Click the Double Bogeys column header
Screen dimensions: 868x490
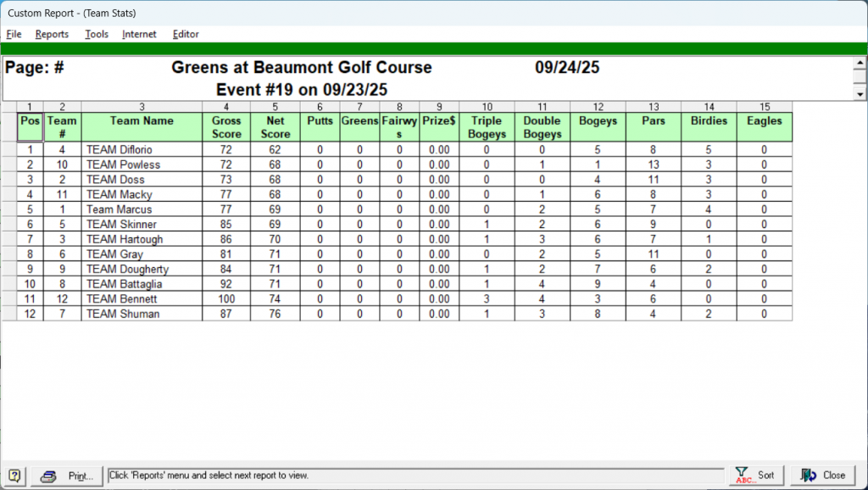542,127
